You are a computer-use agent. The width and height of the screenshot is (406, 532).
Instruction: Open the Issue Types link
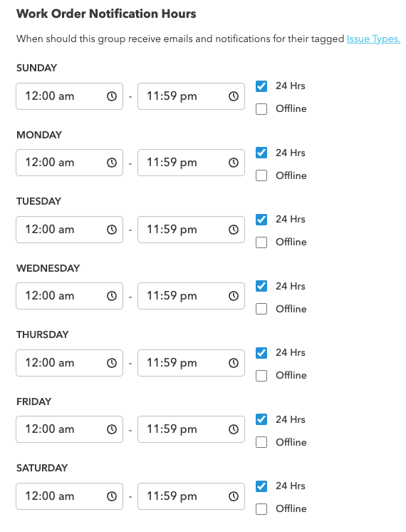tap(373, 39)
